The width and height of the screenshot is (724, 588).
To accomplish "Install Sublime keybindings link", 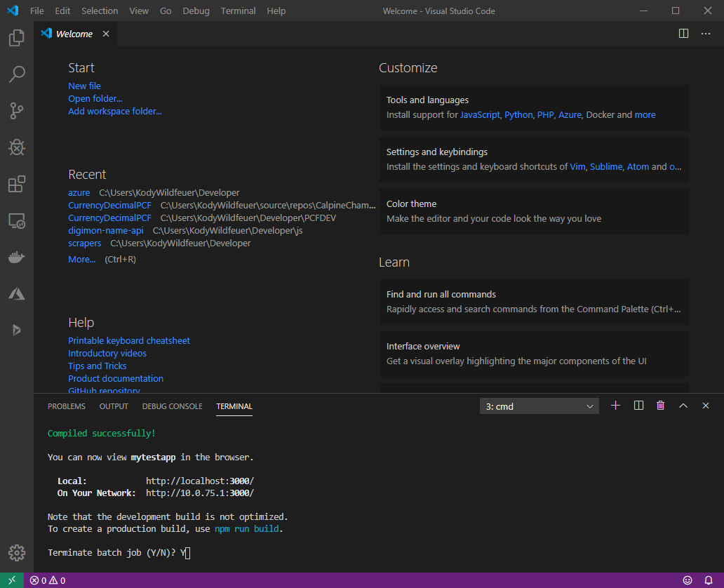I will point(606,167).
